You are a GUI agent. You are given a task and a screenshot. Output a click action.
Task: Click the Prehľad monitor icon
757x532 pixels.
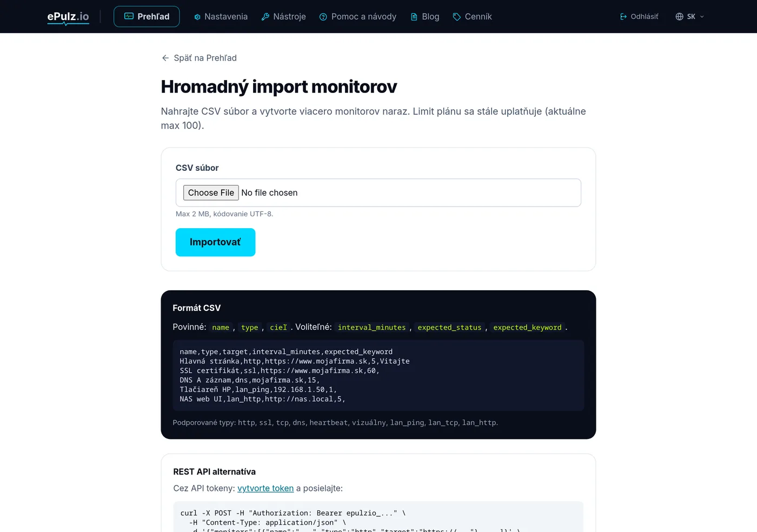click(x=129, y=16)
